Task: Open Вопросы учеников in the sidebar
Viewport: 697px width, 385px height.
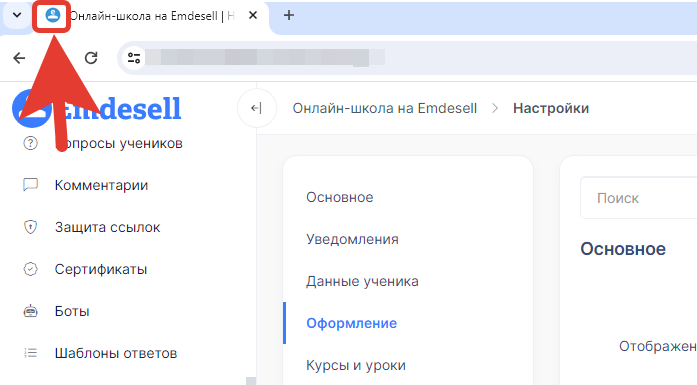Action: tap(118, 143)
